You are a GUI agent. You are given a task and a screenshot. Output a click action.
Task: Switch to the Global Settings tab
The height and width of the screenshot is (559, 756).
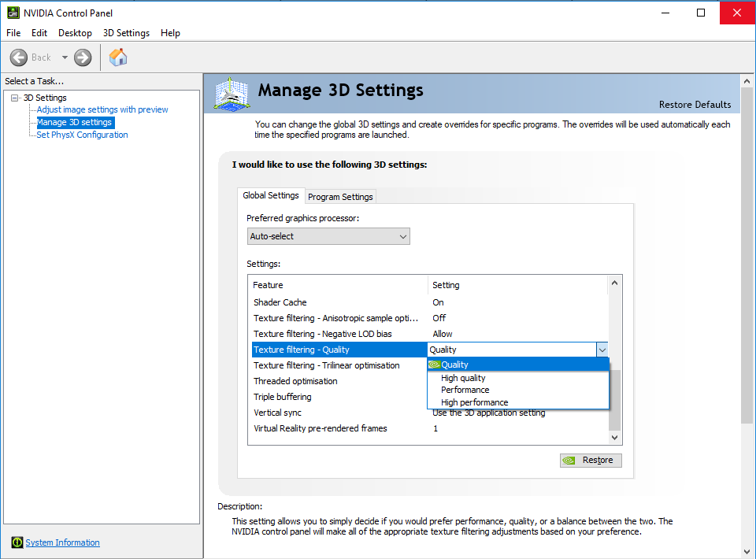coord(270,195)
